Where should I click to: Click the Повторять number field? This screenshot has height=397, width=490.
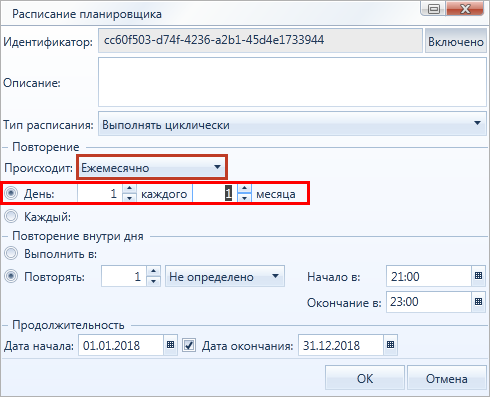pos(124,276)
